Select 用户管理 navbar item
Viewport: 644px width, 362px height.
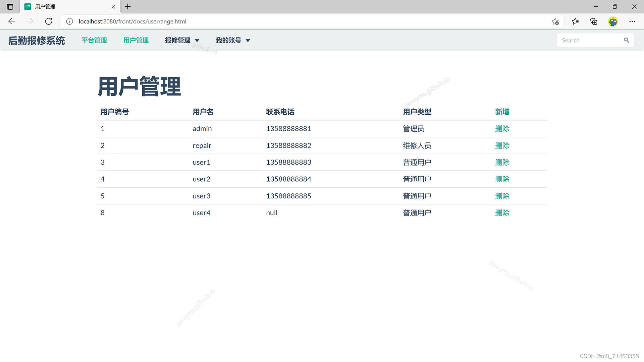tap(136, 41)
